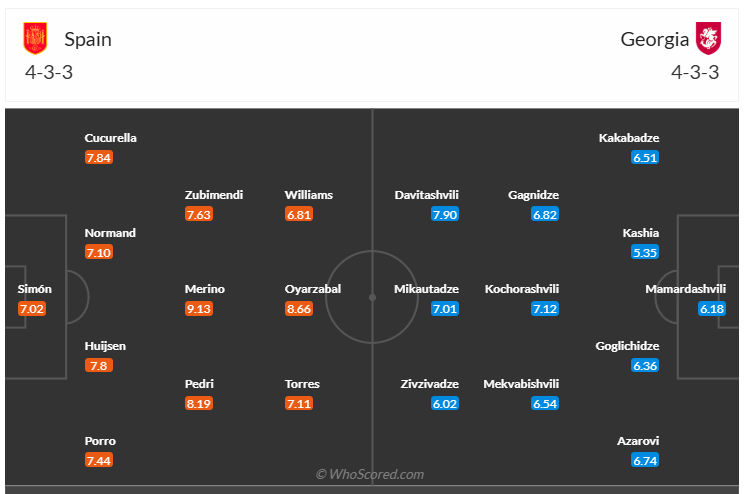
Task: Select player Cucurella on the pitch
Action: click(x=111, y=138)
